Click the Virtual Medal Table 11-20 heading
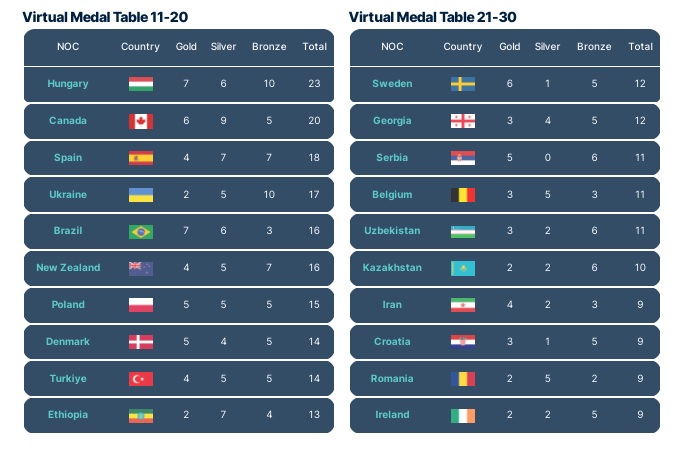The image size is (676, 452). (105, 17)
